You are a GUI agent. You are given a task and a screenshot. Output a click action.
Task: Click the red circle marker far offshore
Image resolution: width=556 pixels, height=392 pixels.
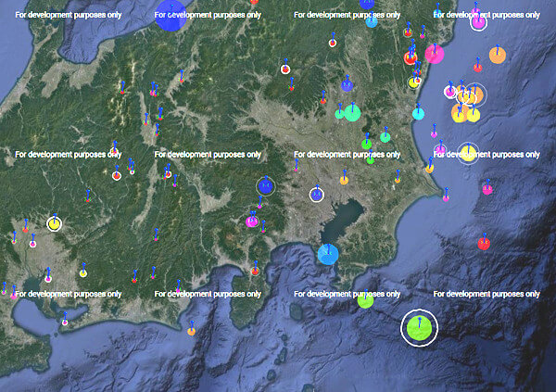483,244
